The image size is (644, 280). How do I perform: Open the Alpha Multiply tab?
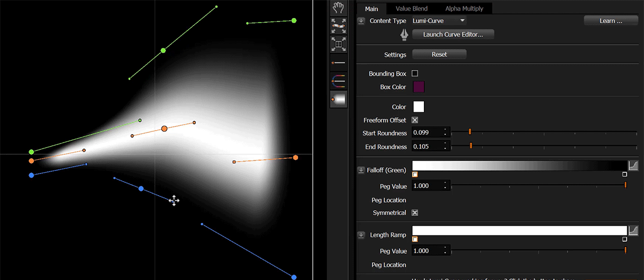coord(464,9)
